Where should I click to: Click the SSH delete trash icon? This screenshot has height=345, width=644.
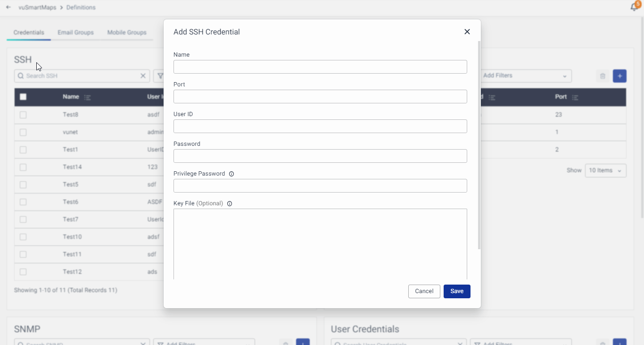coord(603,76)
